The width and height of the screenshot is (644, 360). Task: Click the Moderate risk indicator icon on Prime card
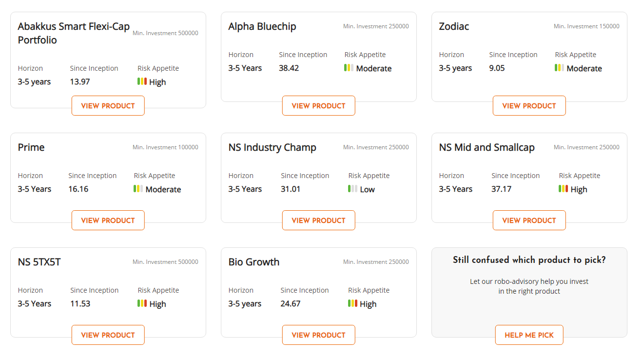coord(138,189)
